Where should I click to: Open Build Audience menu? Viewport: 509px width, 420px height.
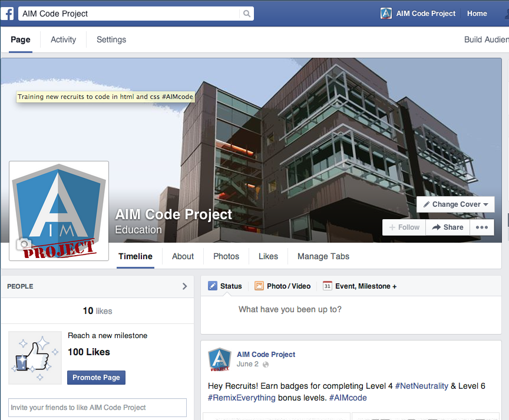(486, 39)
